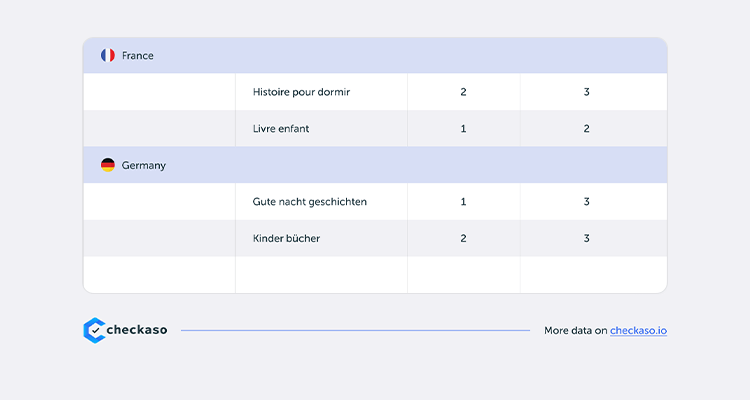Click value 2 in Histoire pour dormir row
This screenshot has width=750, height=400.
tap(463, 92)
